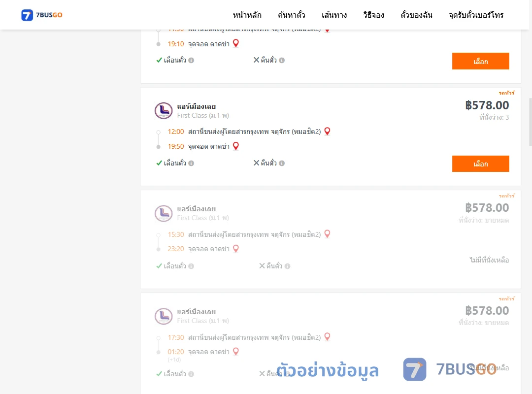This screenshot has width=532, height=394.
Task: Click the 17:30 departure time text
Action: 176,337
